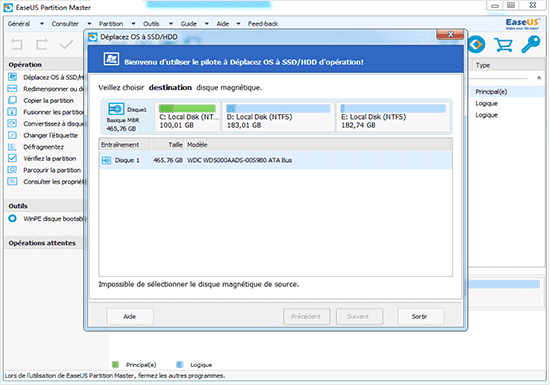Open the Guide menu
The image size is (550, 385).
click(188, 24)
